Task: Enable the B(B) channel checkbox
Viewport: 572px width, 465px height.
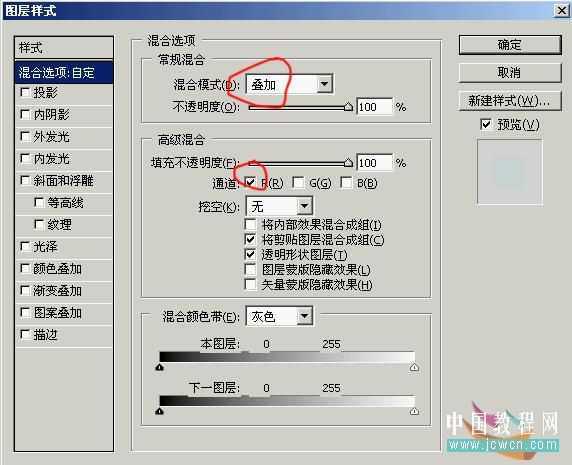Action: point(346,182)
